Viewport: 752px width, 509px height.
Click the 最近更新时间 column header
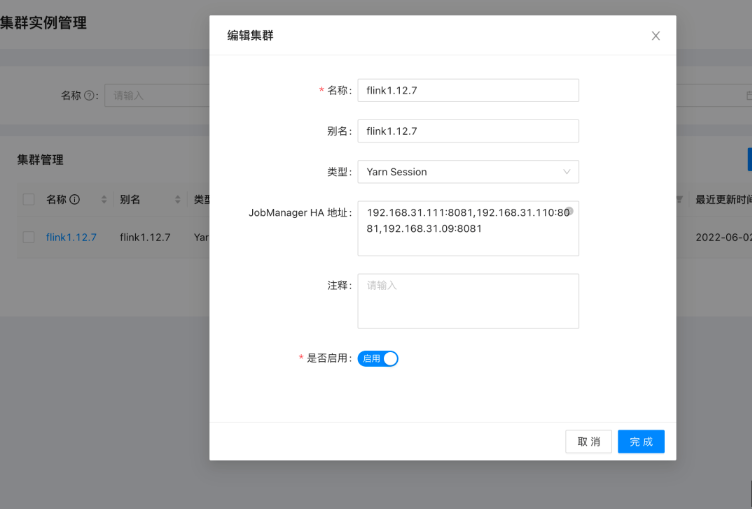[x=724, y=200]
